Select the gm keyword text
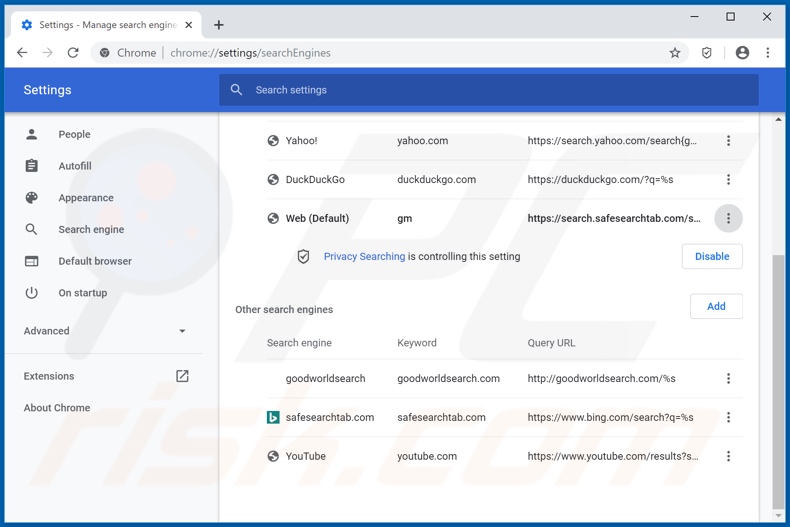The height and width of the screenshot is (527, 790). click(405, 219)
